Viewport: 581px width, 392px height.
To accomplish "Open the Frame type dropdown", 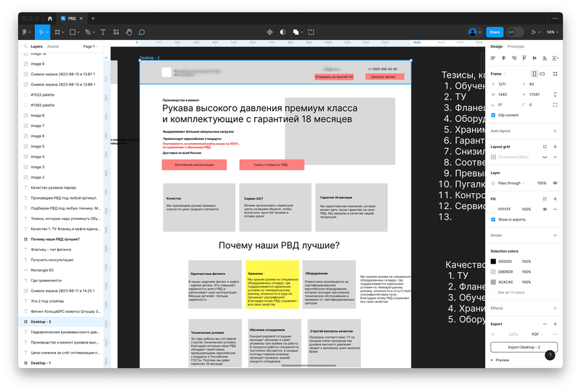I will [x=498, y=74].
